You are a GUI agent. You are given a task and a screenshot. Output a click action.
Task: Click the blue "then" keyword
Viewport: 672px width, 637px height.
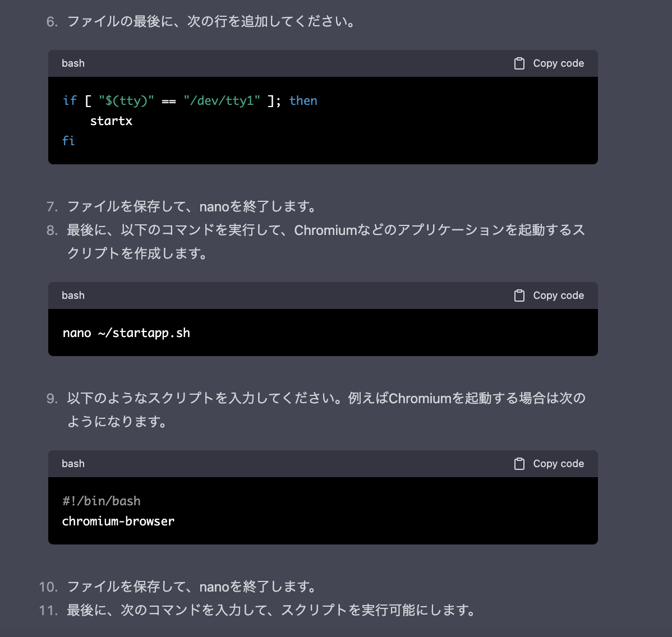pos(303,101)
